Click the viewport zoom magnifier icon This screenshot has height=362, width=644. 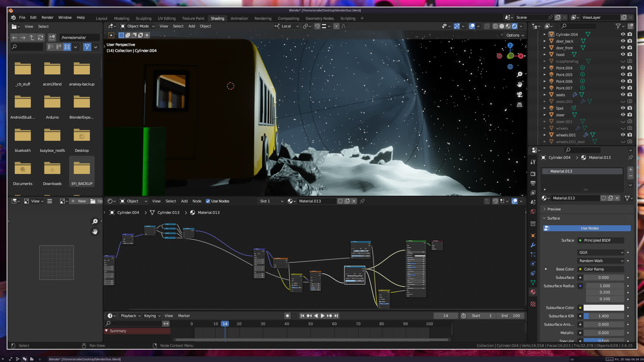point(520,74)
